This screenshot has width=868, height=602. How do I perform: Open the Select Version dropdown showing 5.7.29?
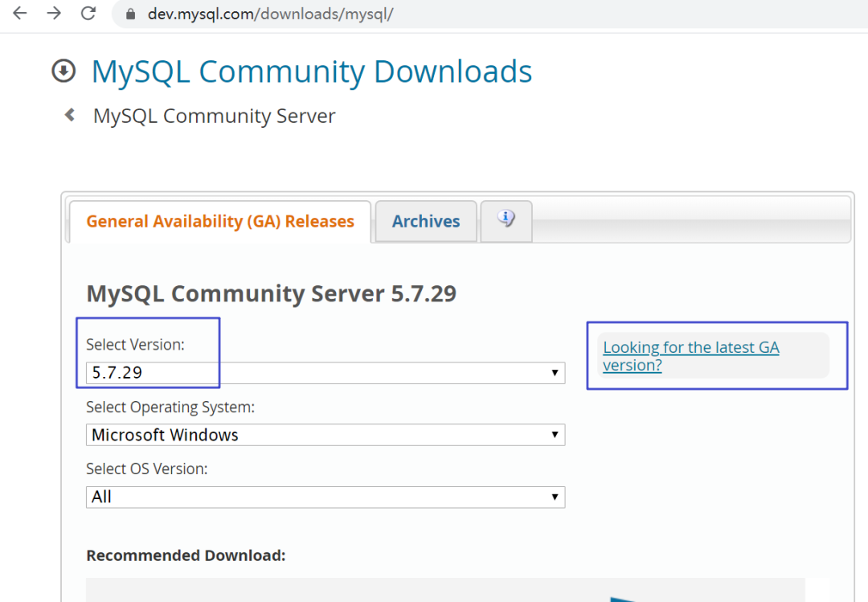tap(325, 373)
